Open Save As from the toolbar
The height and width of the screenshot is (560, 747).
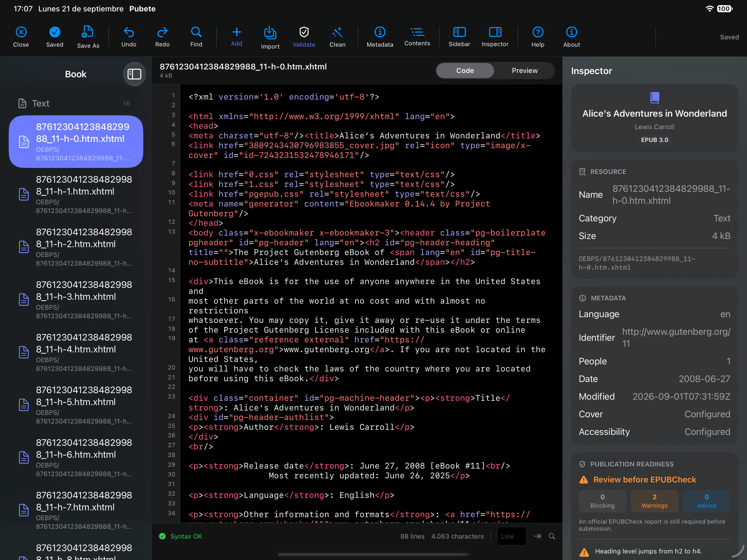88,37
